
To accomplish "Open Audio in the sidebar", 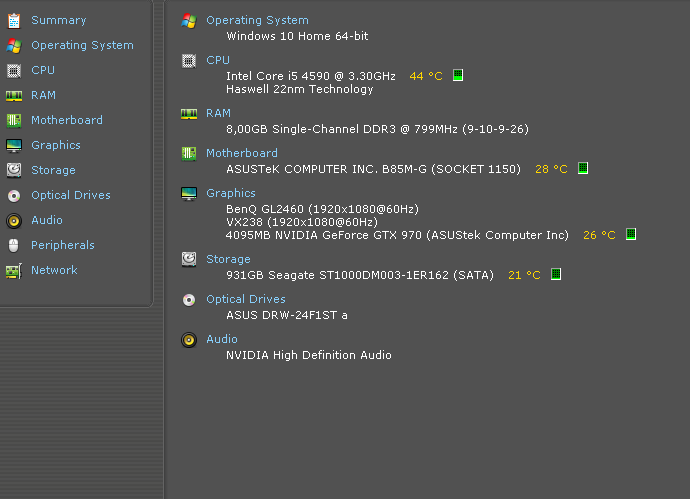I will (x=47, y=220).
